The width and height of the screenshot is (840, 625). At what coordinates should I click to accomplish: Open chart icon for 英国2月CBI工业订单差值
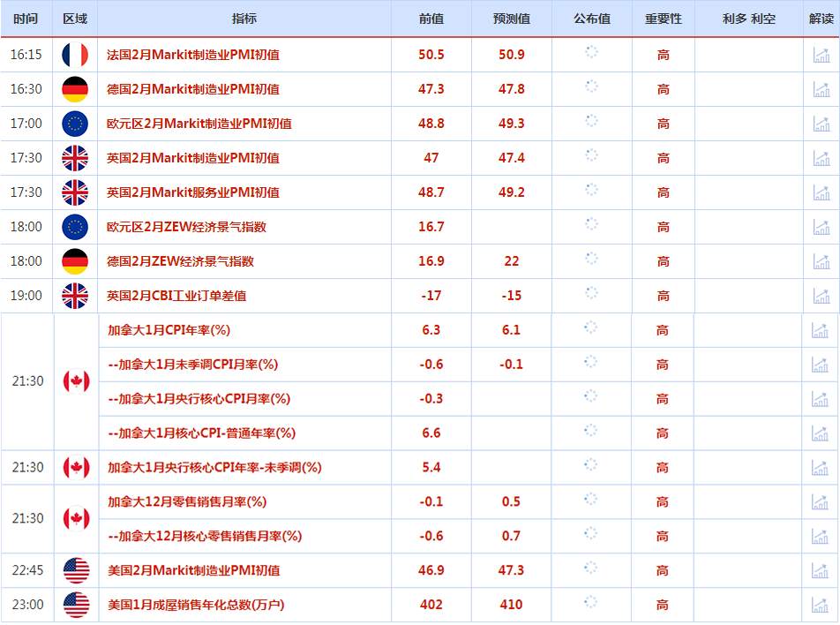821,296
